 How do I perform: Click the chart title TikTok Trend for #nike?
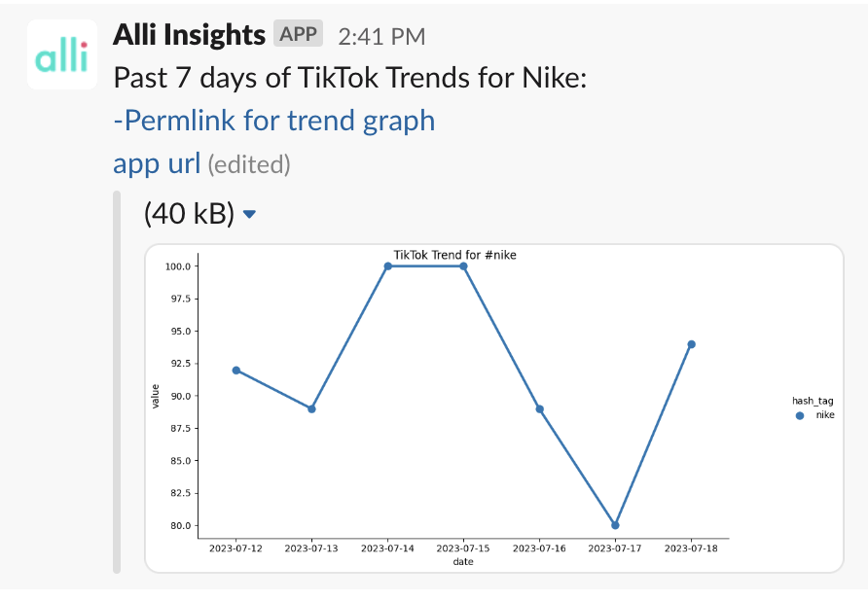[x=454, y=255]
